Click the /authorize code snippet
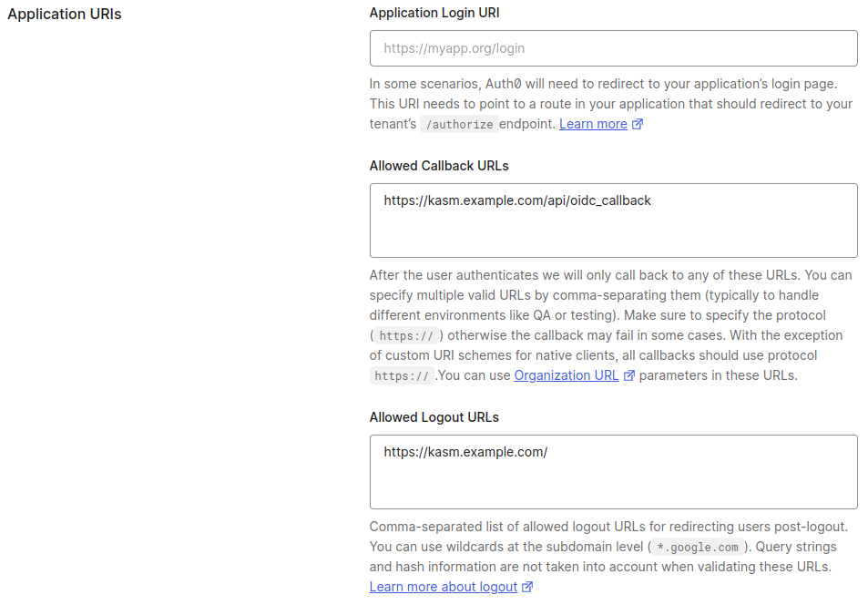868x605 pixels. (459, 125)
